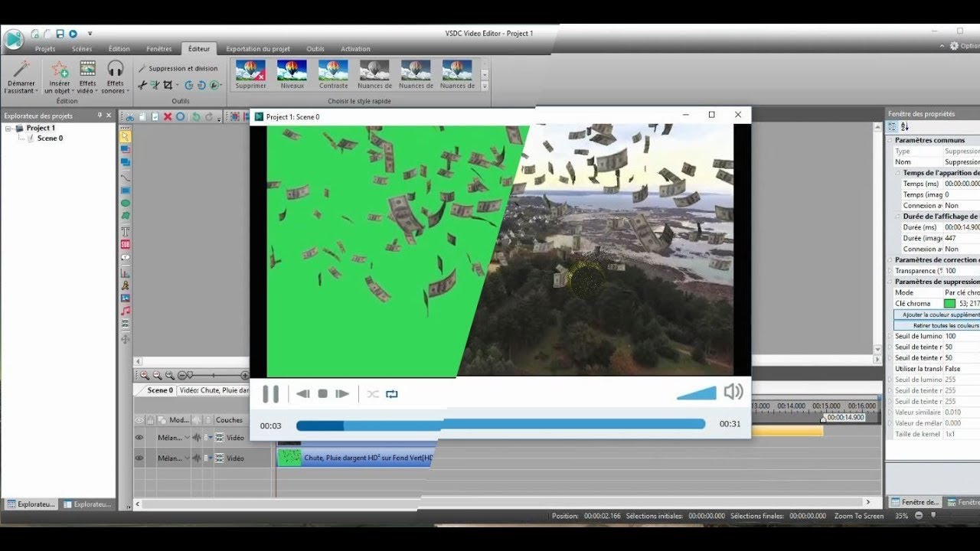This screenshot has width=980, height=551.
Task: Click the preview playback progress bar
Action: [500, 425]
